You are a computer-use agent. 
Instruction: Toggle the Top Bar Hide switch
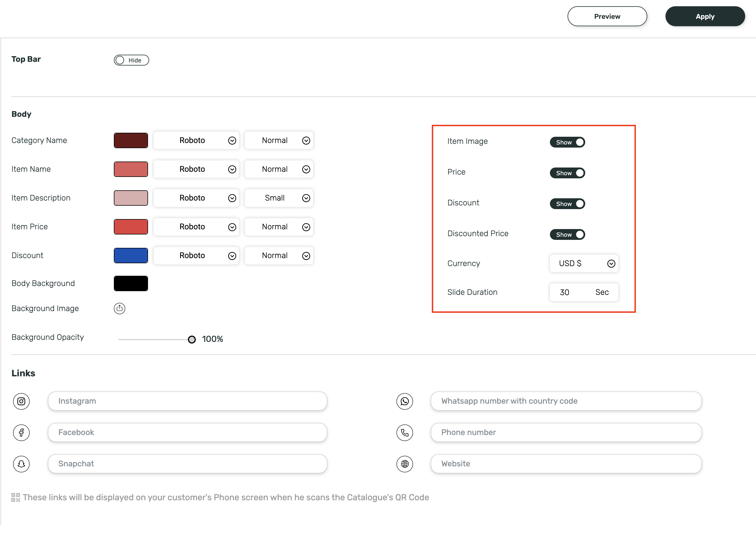point(131,60)
